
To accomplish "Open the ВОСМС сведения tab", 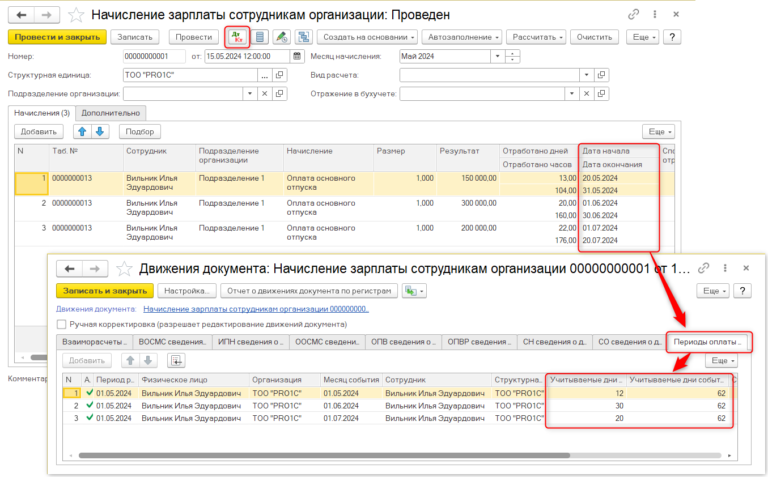I will point(172,342).
